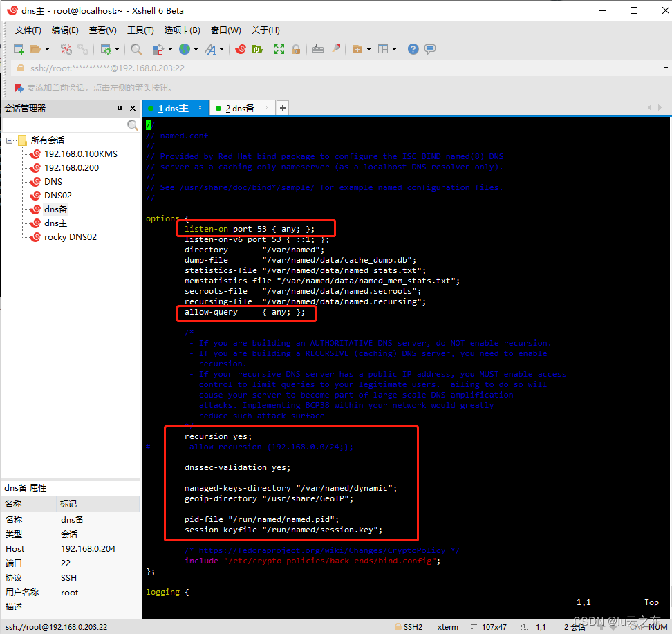Pin the Session Manager panel

(120, 109)
